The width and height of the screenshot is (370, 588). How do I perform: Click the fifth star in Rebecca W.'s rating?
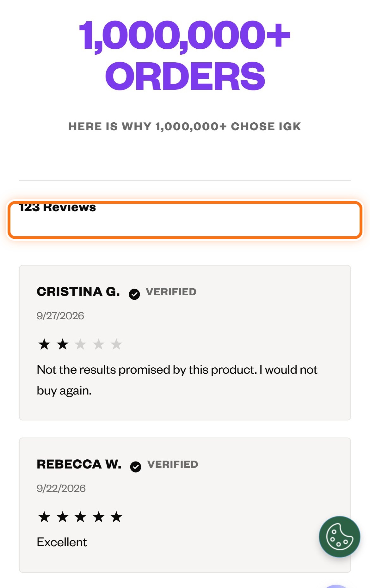(116, 517)
